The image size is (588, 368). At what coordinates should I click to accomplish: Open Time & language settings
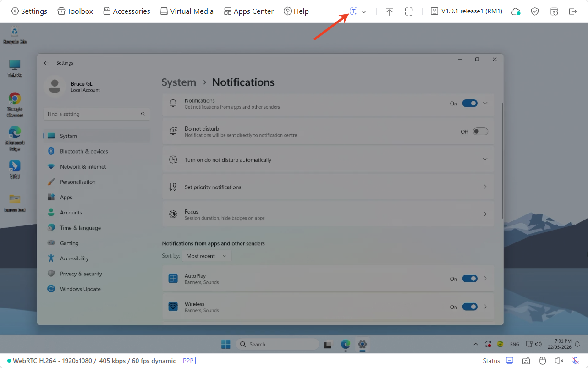click(97, 228)
